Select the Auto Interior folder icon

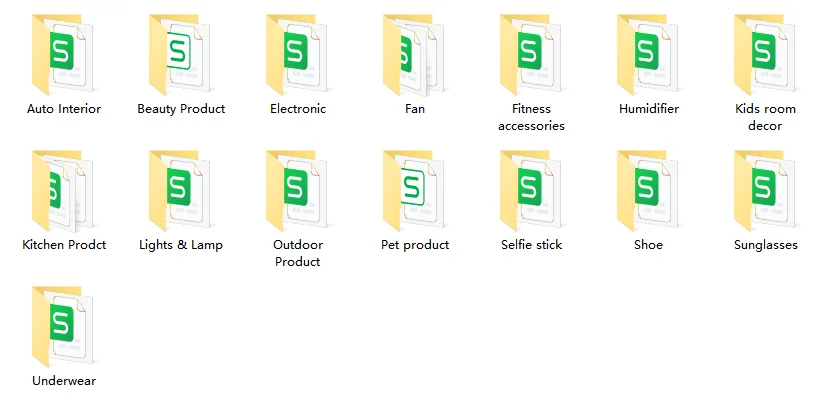click(64, 54)
